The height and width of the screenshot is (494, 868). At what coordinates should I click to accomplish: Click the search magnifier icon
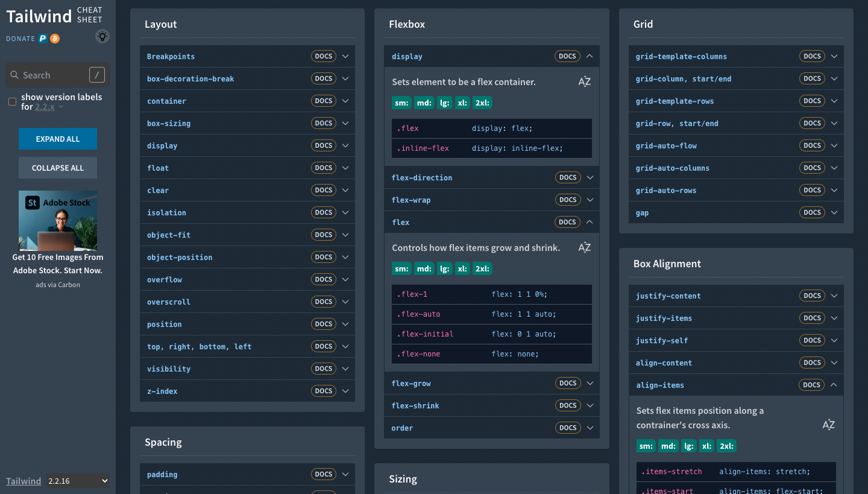tap(14, 75)
